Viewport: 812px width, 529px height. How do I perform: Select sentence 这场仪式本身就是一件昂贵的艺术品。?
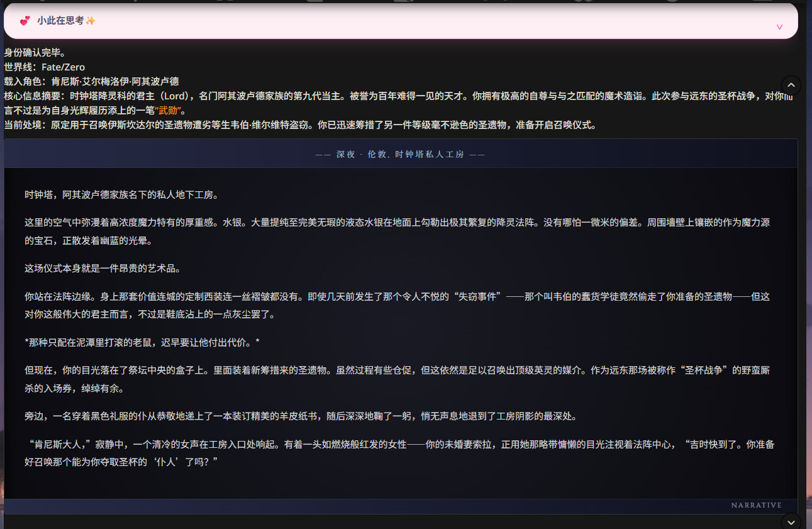pos(103,269)
